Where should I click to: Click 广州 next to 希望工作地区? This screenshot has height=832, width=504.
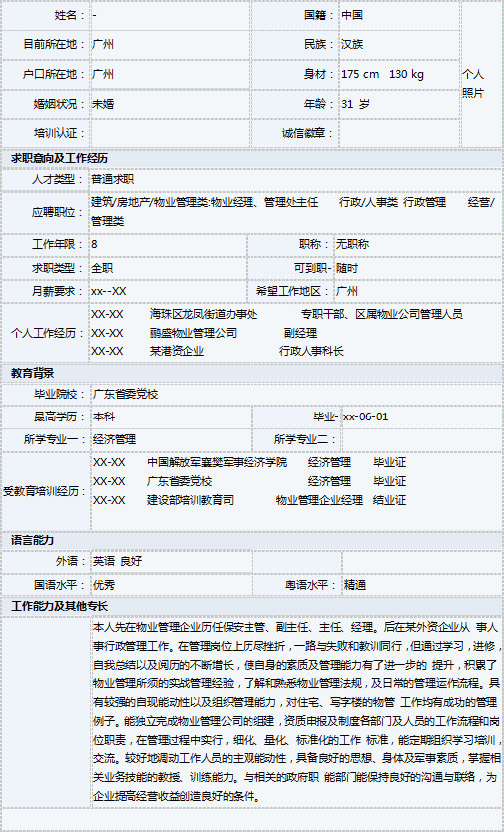347,291
